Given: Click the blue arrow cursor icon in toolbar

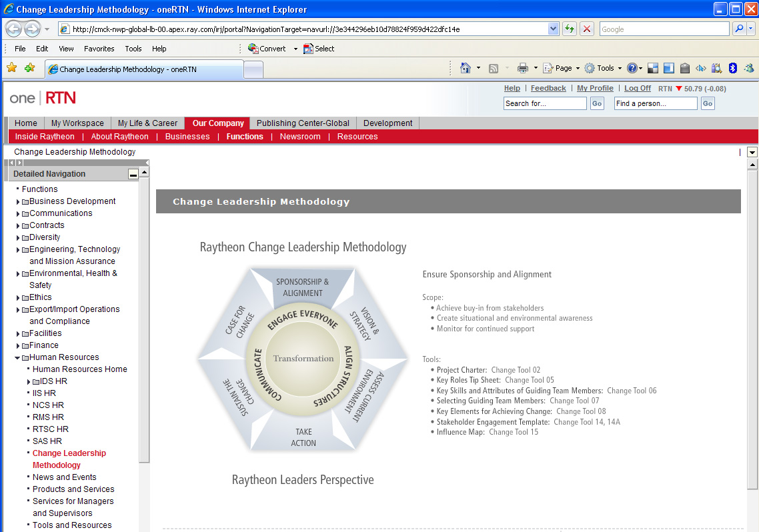Looking at the screenshot, I should tap(700, 68).
